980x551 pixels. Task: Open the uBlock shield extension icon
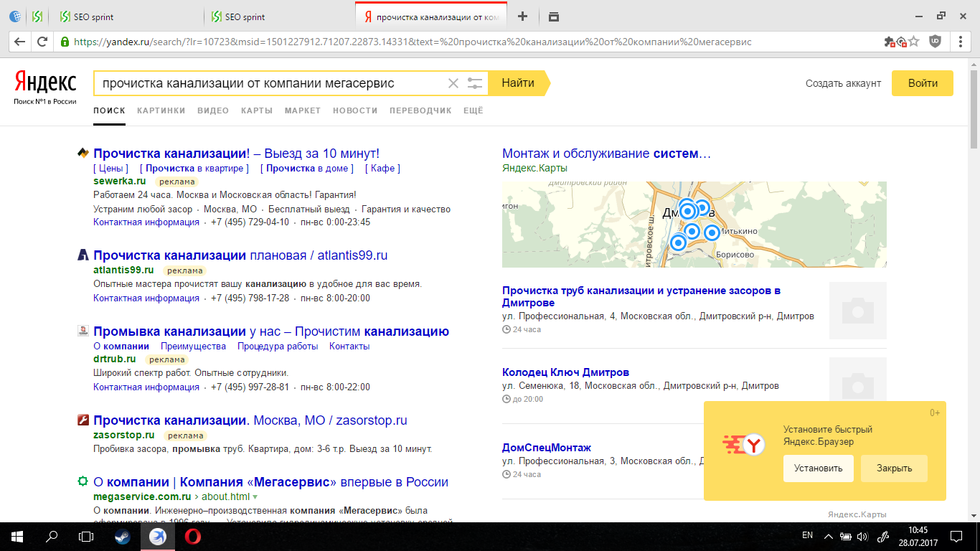pyautogui.click(x=935, y=42)
